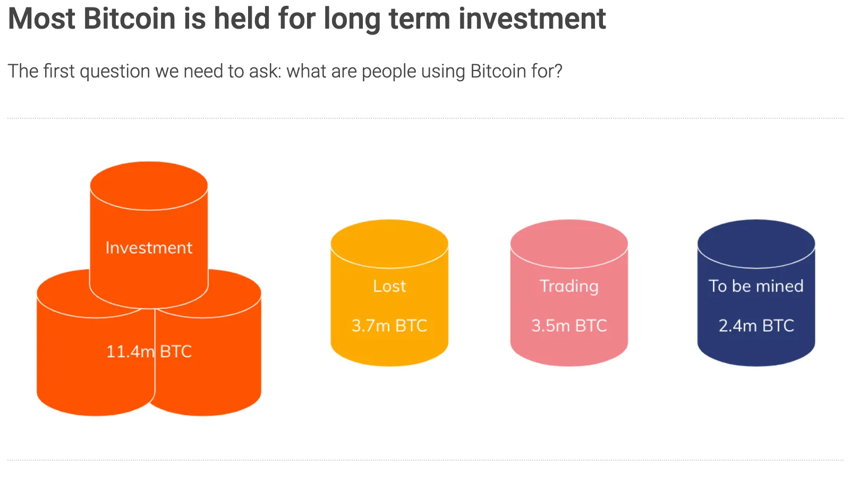Click the top face of Trading cylinder

(569, 244)
